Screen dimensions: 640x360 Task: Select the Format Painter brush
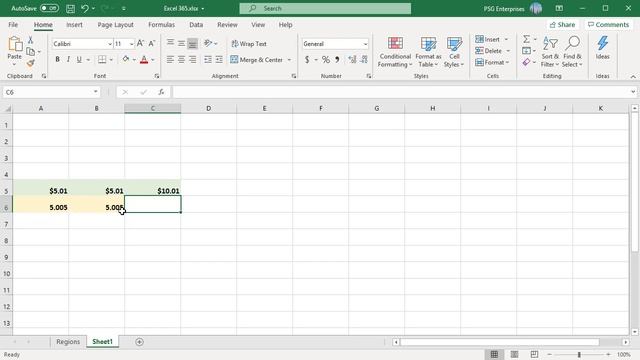31,63
